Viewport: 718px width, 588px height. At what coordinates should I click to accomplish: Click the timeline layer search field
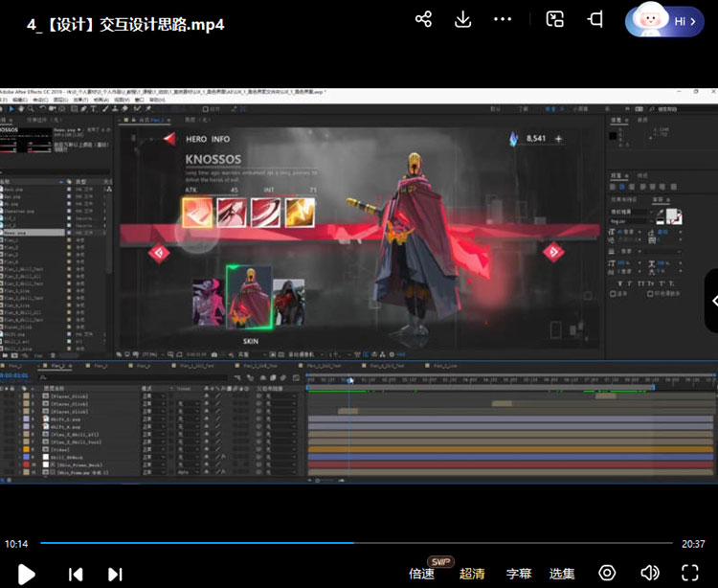tap(133, 378)
